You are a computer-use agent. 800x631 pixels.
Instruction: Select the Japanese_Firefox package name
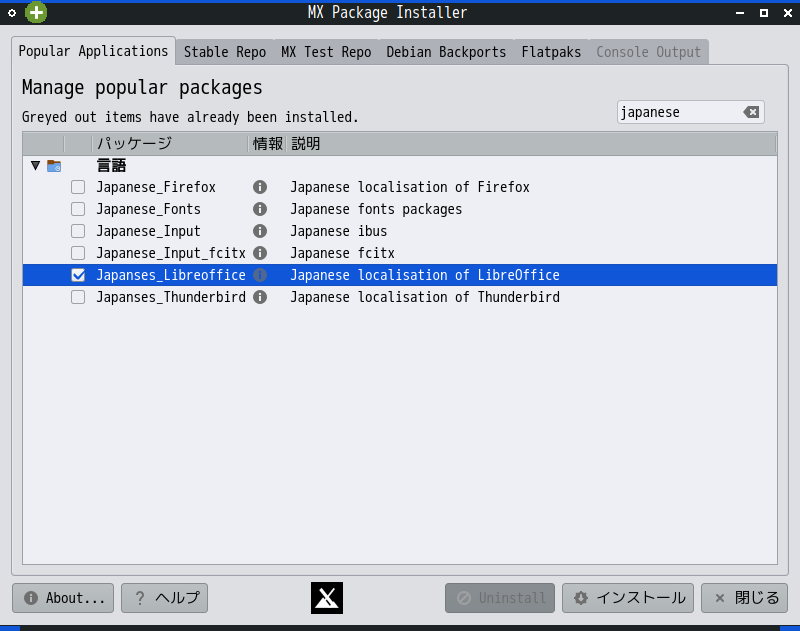point(156,187)
